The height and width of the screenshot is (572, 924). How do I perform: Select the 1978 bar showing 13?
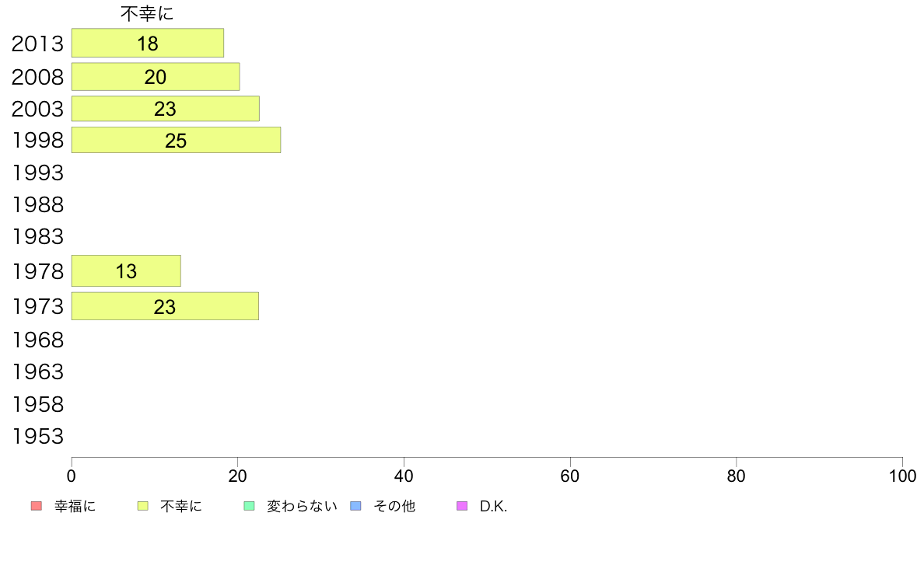126,271
